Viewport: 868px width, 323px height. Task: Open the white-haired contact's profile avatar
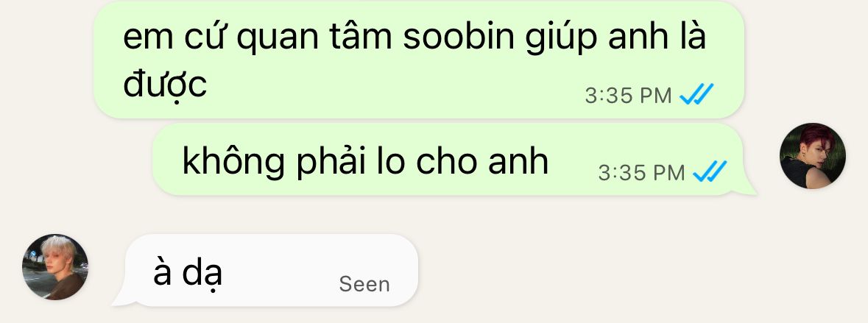[54, 267]
